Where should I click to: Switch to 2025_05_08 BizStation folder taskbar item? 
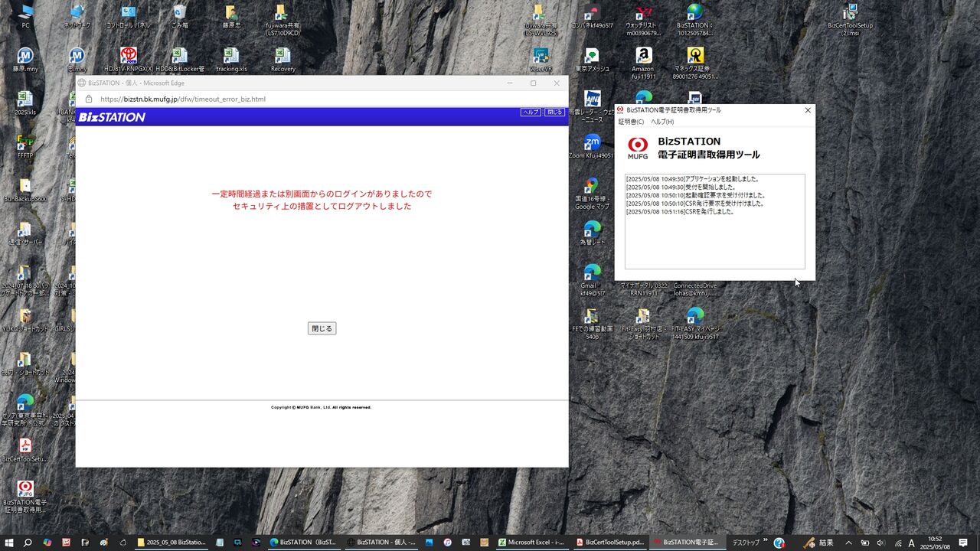[x=172, y=543]
